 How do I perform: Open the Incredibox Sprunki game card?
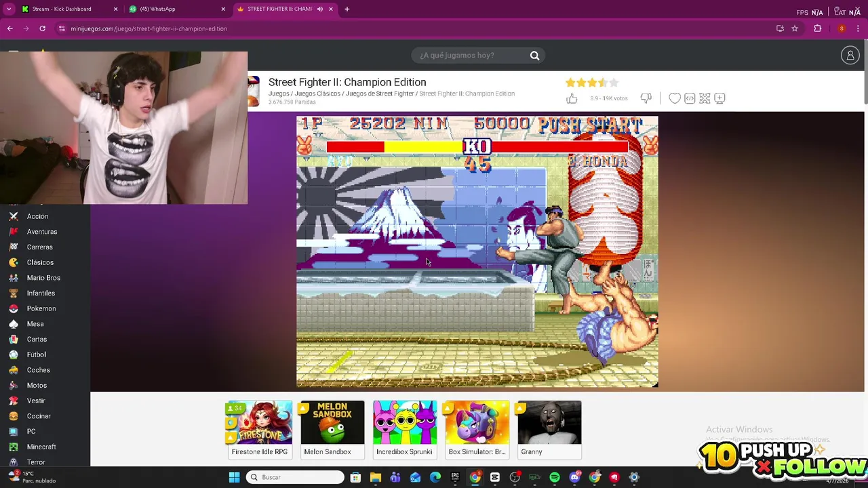(x=405, y=430)
